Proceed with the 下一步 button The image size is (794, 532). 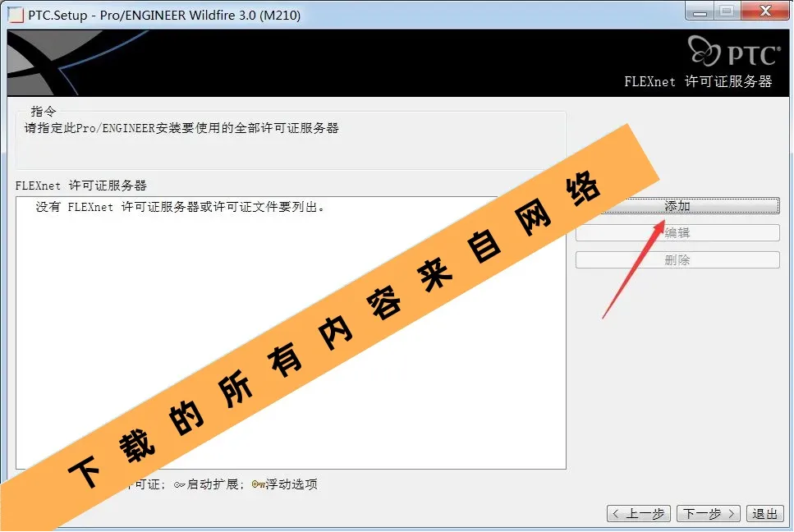click(709, 514)
